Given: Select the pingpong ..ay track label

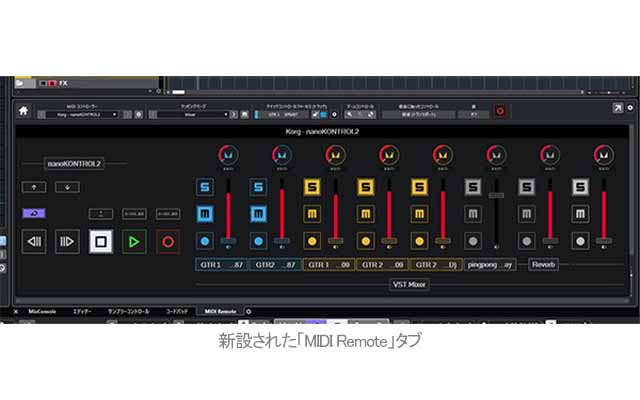Looking at the screenshot, I should (490, 265).
